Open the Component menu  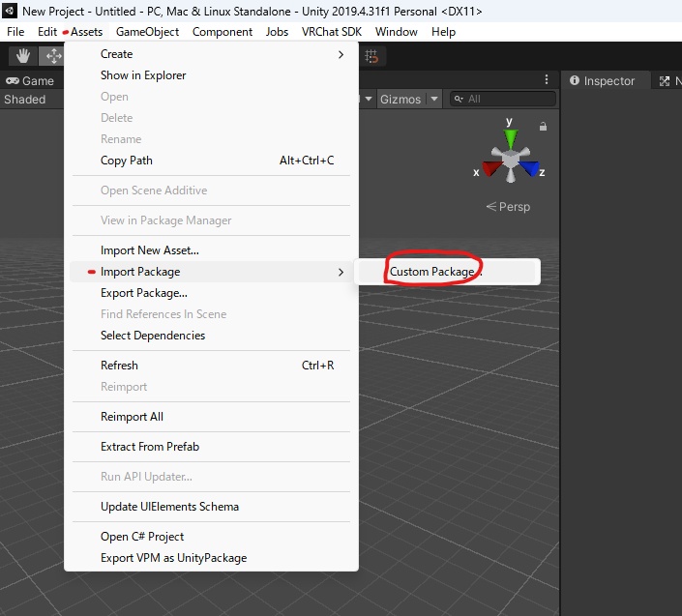pos(222,32)
